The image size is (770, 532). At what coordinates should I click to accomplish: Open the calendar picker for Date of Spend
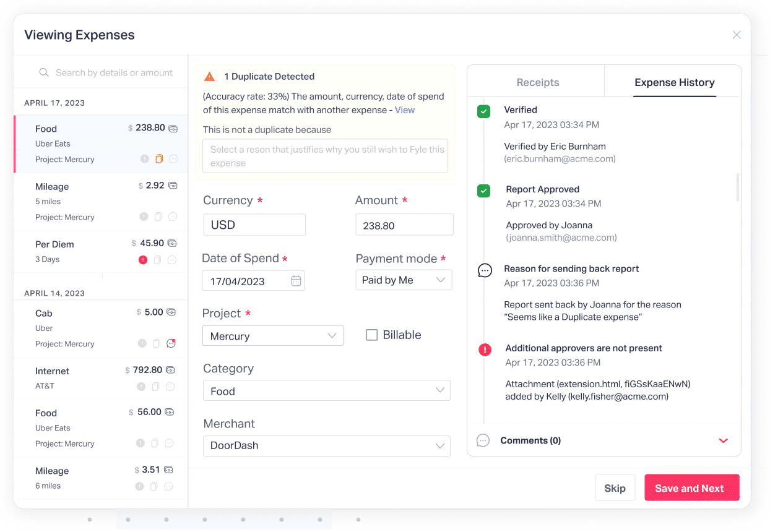pyautogui.click(x=296, y=280)
